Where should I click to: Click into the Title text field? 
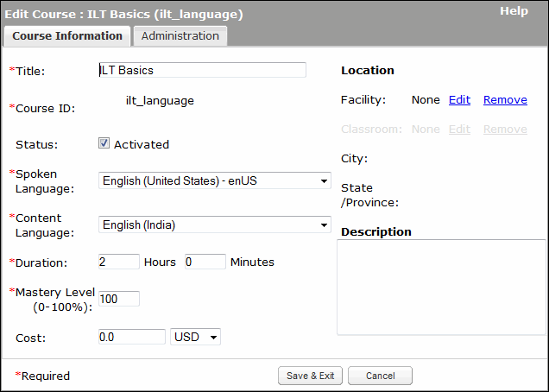pos(202,70)
